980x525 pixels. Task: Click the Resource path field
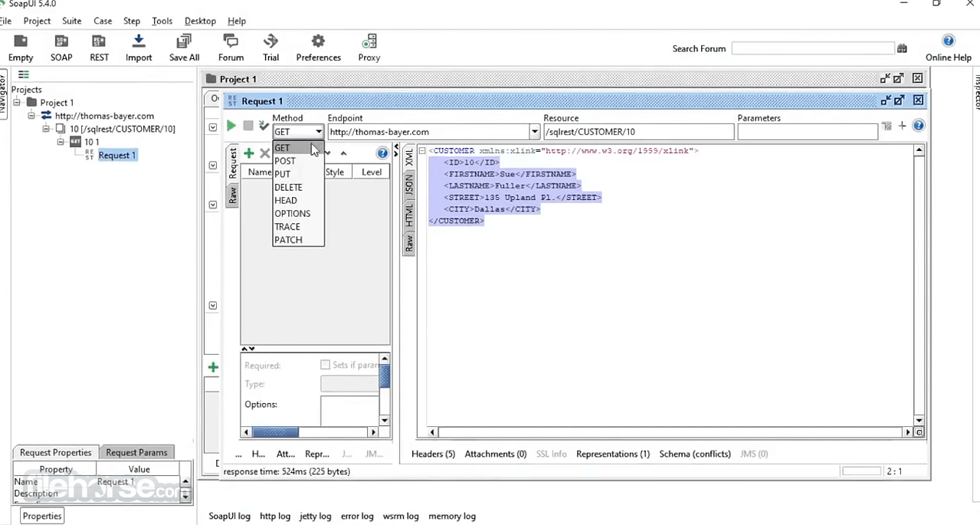pos(639,132)
